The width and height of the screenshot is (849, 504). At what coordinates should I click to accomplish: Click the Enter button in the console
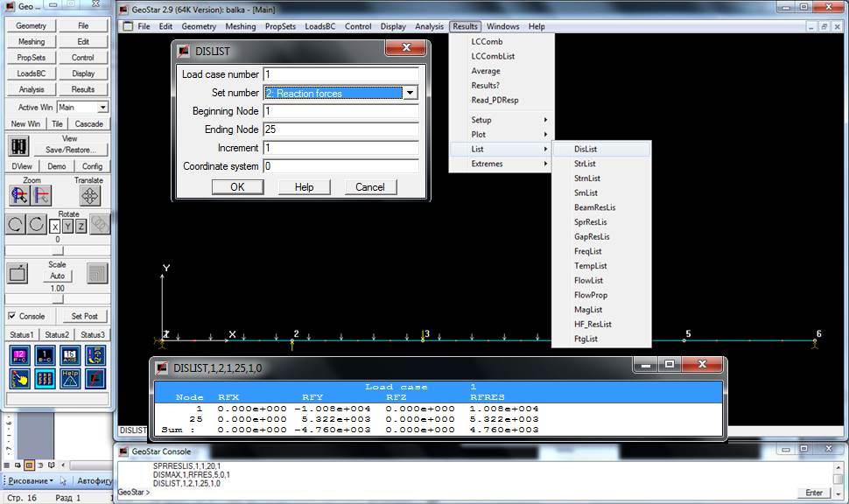coord(814,493)
